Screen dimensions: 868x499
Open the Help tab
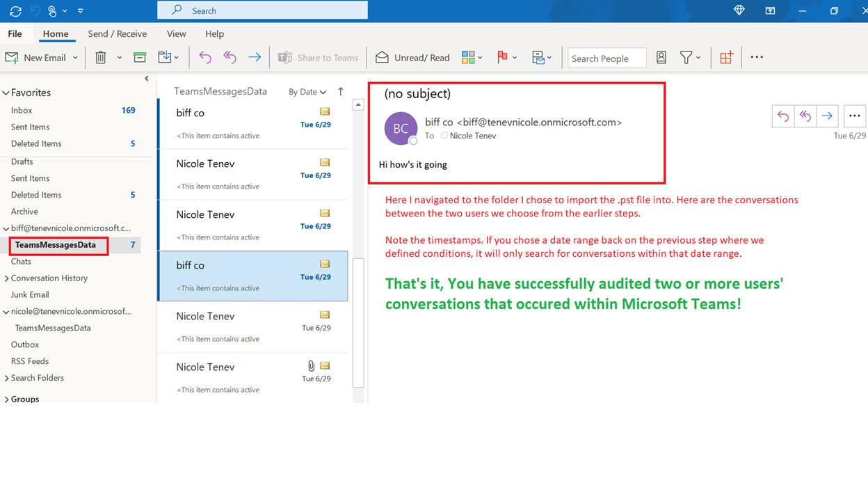coord(214,33)
